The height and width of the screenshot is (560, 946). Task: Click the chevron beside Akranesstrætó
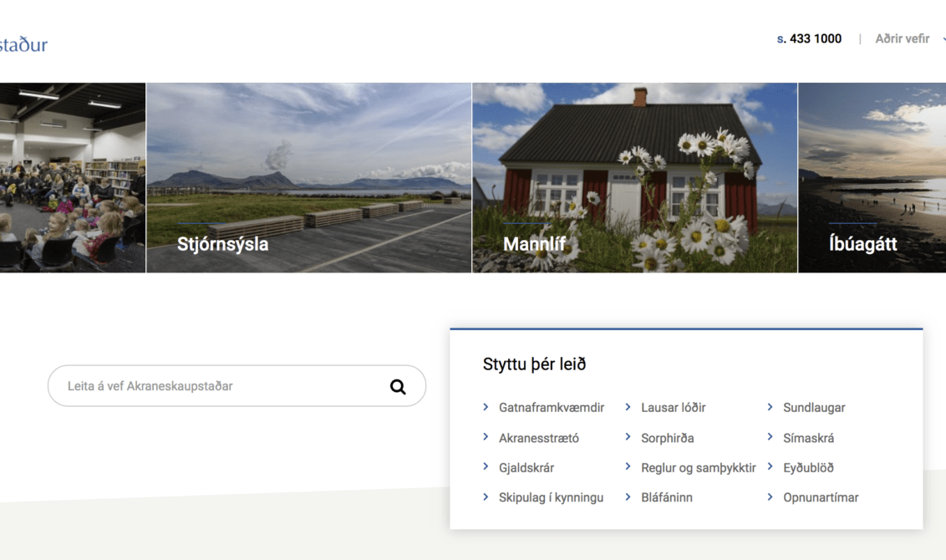click(486, 437)
